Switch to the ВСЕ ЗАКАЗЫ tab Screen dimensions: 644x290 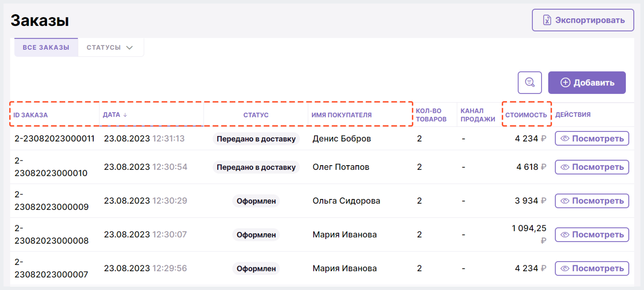[46, 47]
